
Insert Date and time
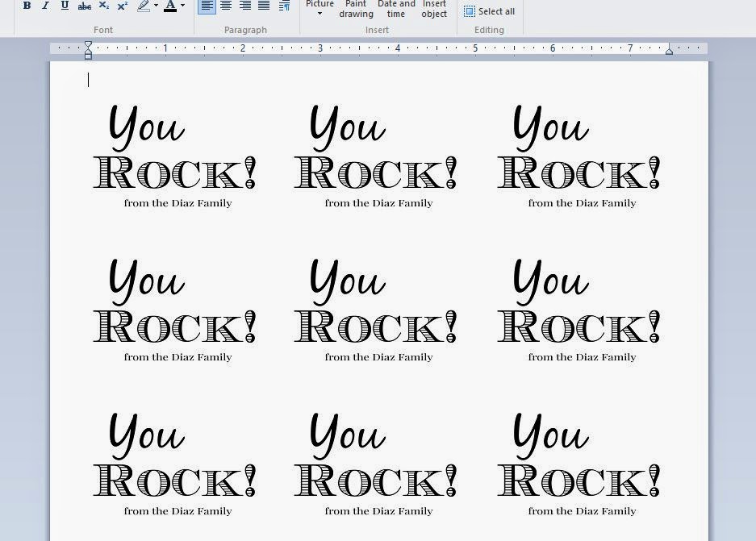(x=396, y=9)
